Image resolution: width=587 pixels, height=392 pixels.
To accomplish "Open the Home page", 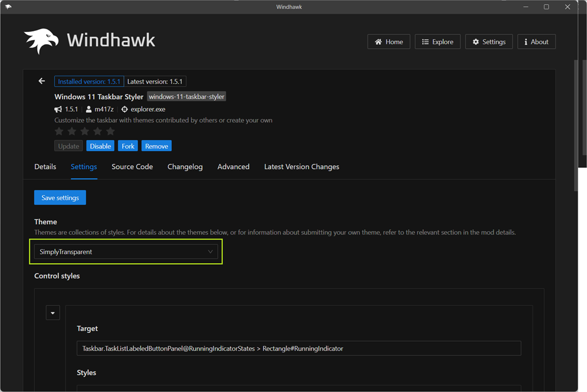I will coord(389,42).
